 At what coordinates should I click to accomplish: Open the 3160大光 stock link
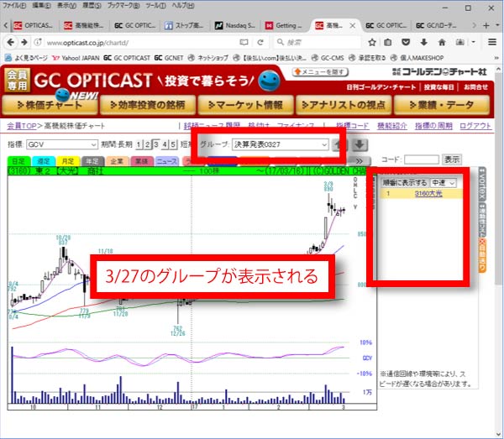(x=428, y=193)
